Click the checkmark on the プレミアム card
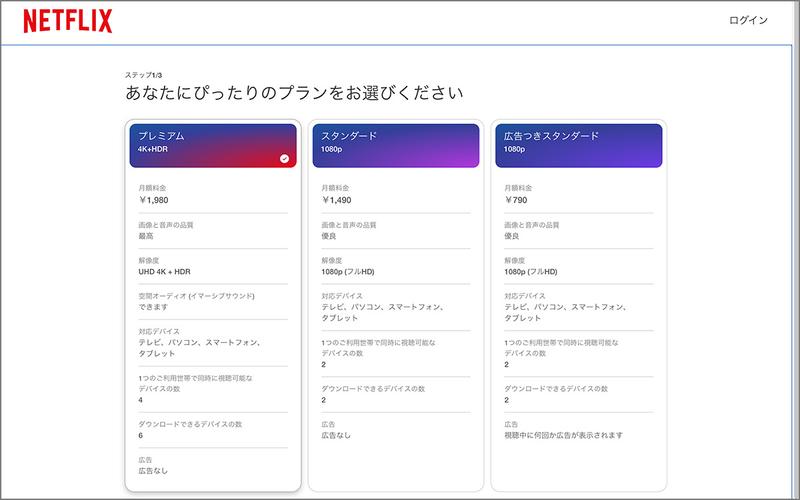This screenshot has height=500, width=800. 284,159
